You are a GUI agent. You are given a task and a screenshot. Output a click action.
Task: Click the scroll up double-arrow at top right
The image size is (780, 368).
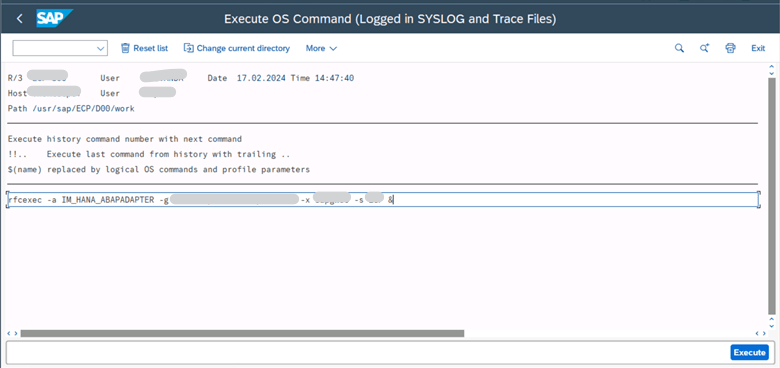(x=772, y=68)
